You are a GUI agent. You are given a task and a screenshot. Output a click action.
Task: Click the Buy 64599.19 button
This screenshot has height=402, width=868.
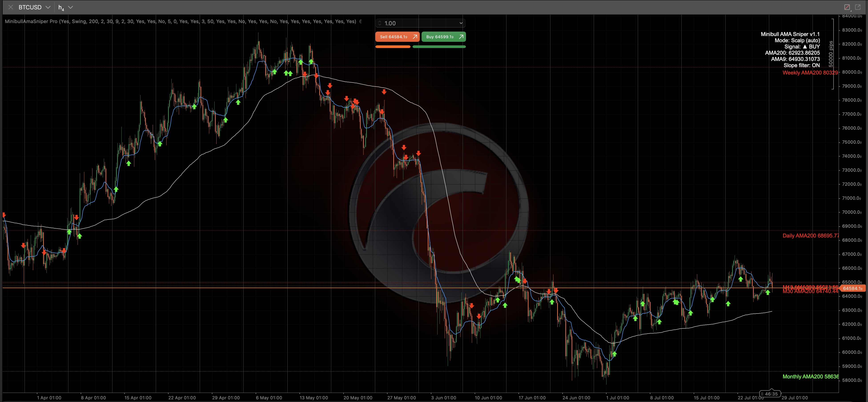[443, 37]
